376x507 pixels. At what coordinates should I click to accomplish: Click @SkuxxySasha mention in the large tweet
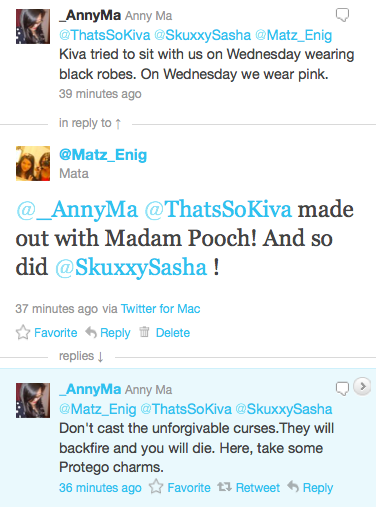[131, 268]
